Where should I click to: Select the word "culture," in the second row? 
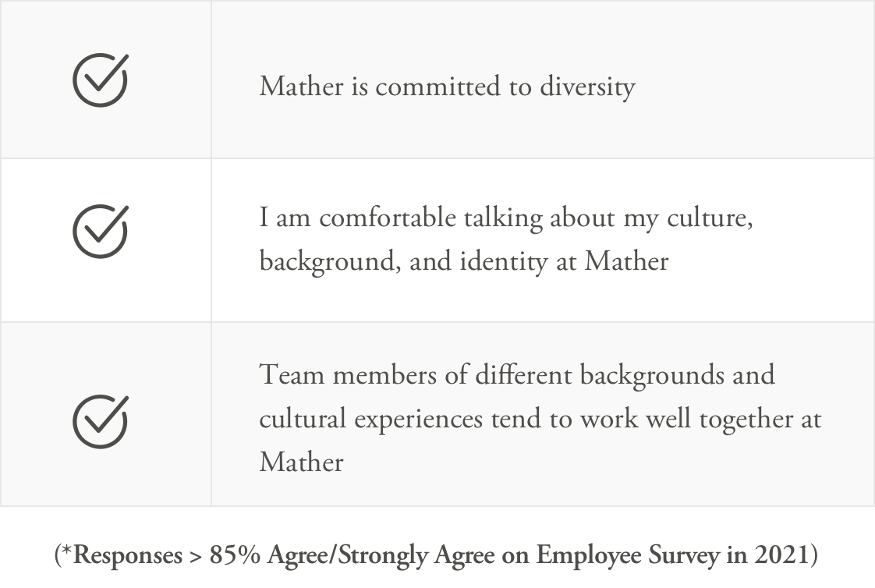click(710, 218)
